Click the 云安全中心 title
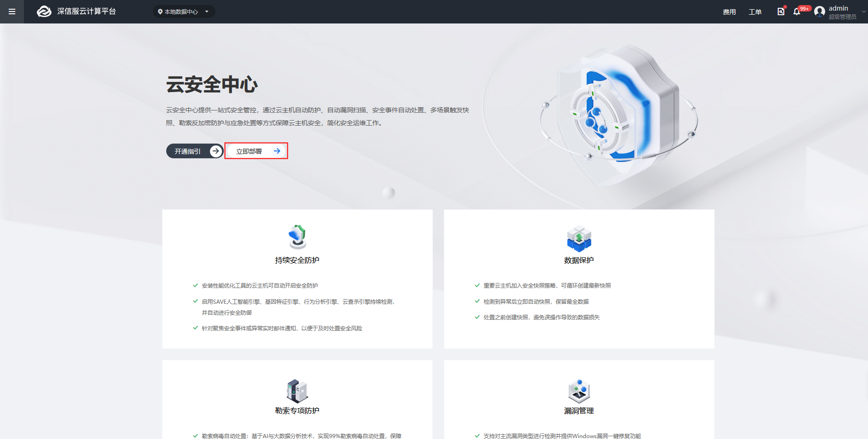868x439 pixels. point(212,85)
